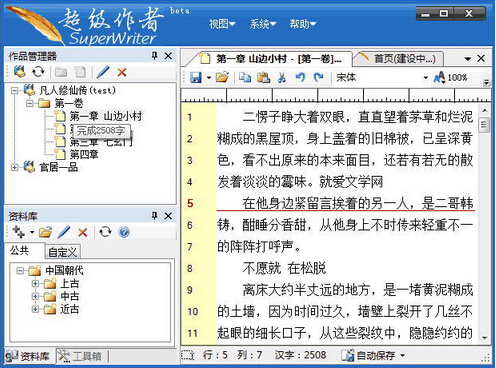Click the redo arrow icon
The width and height of the screenshot is (496, 368).
click(319, 77)
